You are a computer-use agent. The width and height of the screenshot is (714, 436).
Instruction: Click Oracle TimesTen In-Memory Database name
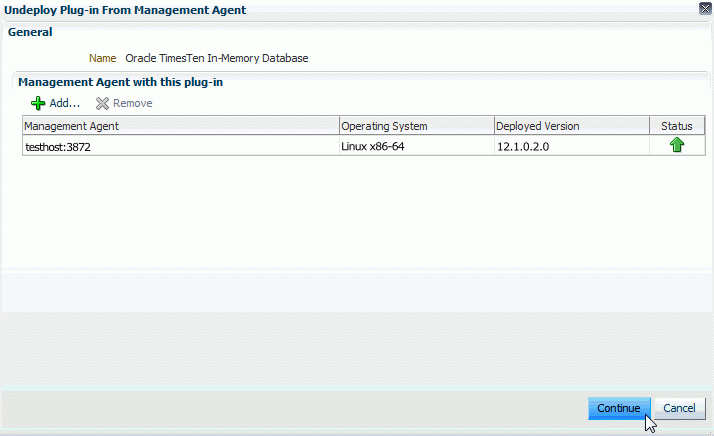pyautogui.click(x=217, y=58)
